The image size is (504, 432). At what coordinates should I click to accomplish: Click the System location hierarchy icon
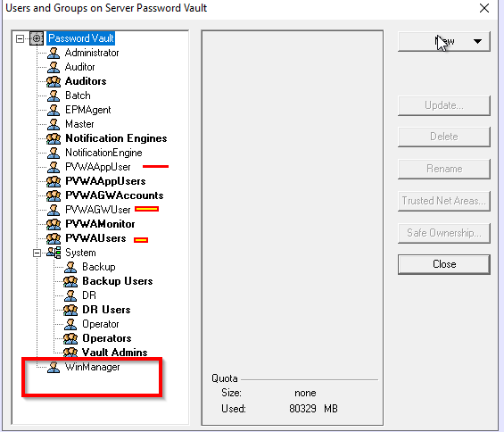pyautogui.click(x=54, y=253)
